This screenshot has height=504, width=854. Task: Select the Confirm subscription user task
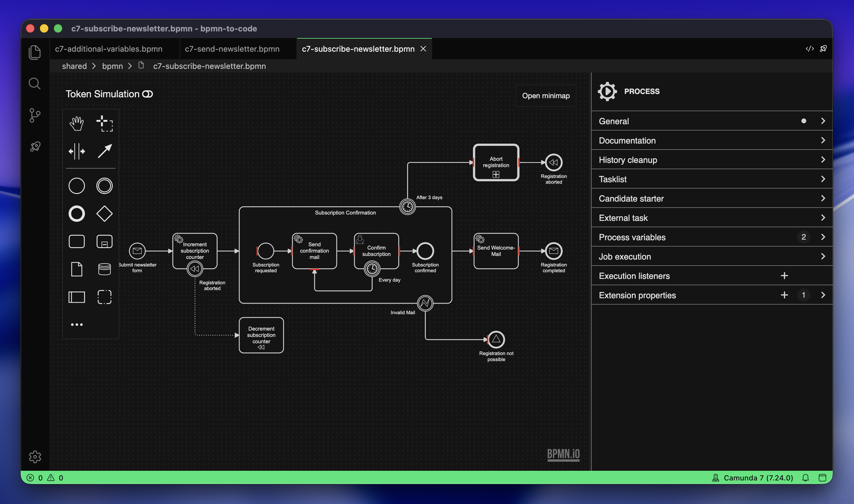point(376,251)
